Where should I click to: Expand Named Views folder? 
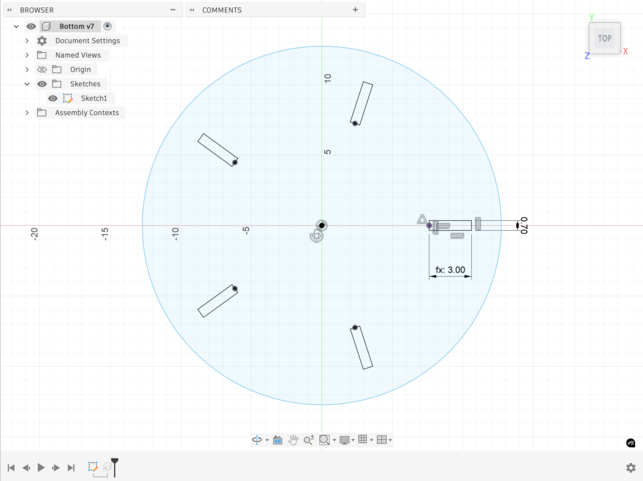27,55
